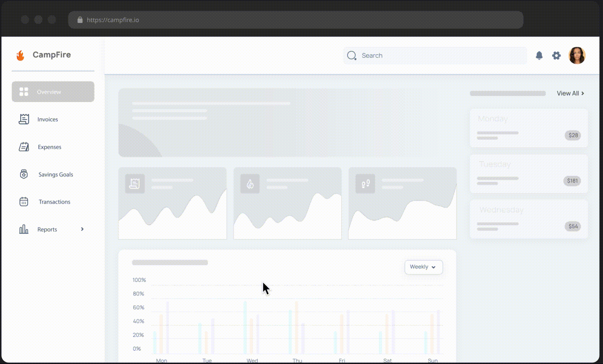Open the Tuesday card
The width and height of the screenshot is (603, 364).
(529, 174)
